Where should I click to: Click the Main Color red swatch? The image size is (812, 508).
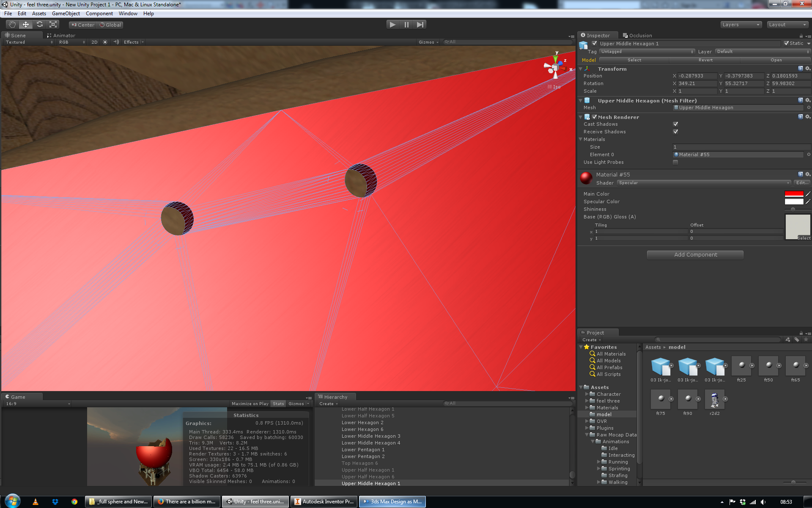coord(794,194)
